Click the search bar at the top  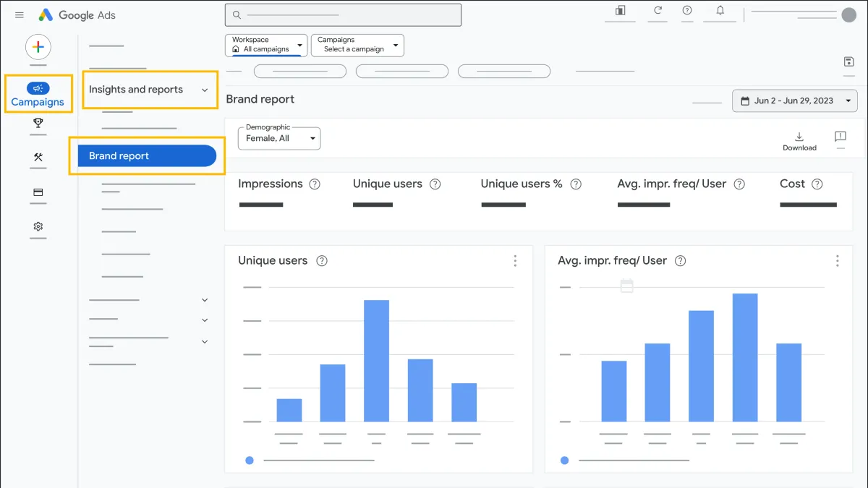point(342,14)
